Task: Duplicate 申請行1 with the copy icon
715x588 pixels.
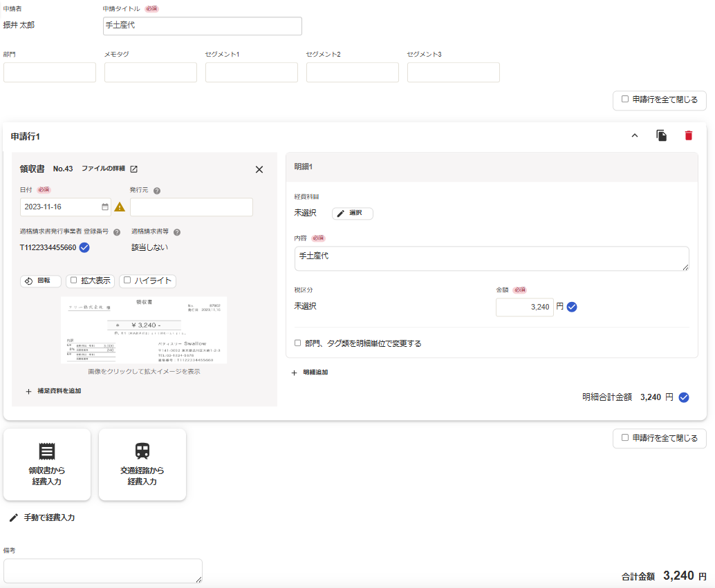Action: tap(661, 135)
